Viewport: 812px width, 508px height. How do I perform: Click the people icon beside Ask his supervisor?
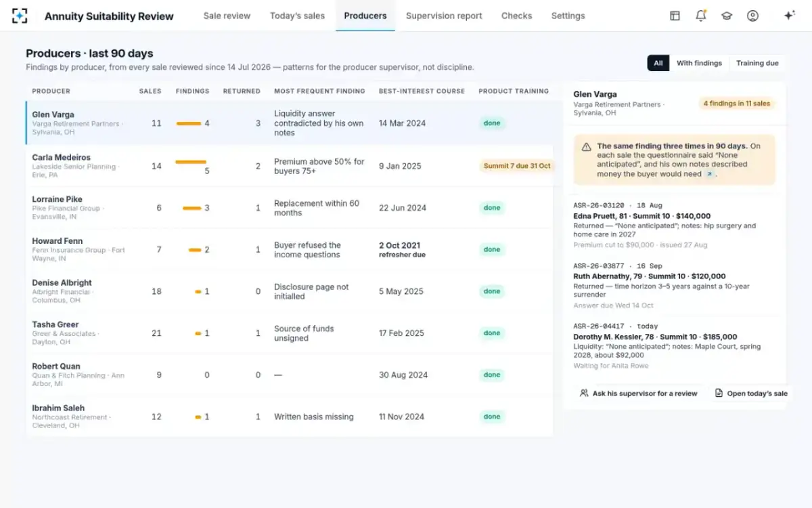click(584, 394)
